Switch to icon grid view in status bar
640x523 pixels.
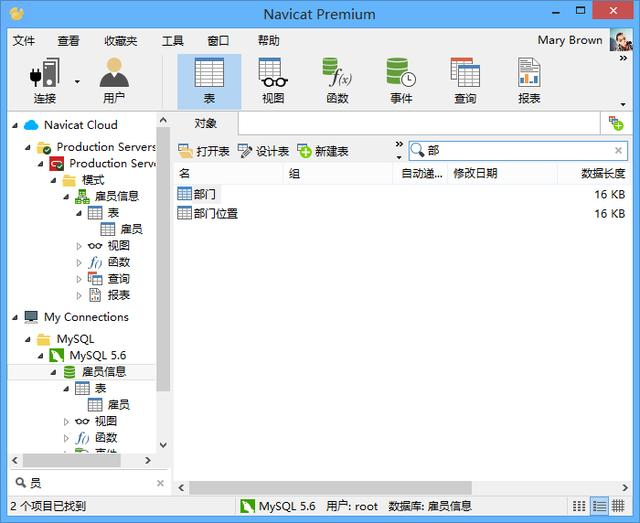tap(579, 506)
